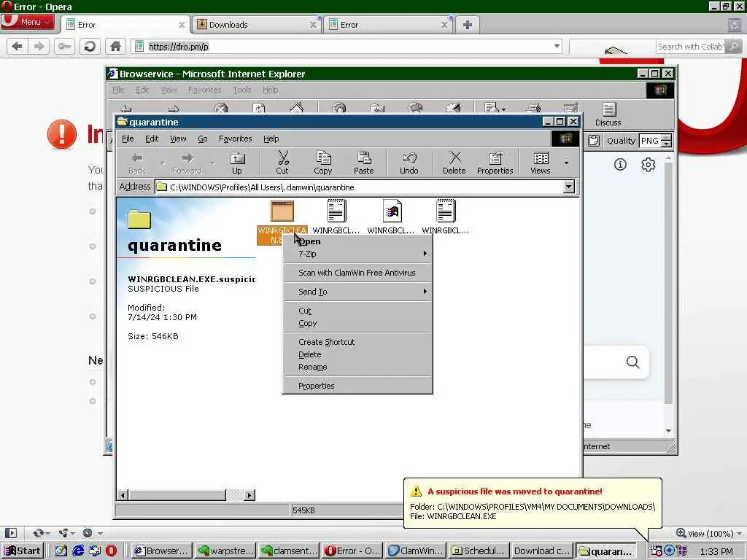The image size is (747, 560).
Task: Choose Rename in the context menu
Action: (x=357, y=367)
